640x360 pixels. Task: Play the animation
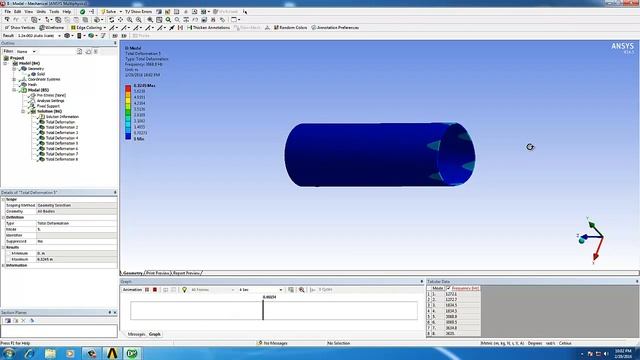click(147, 290)
